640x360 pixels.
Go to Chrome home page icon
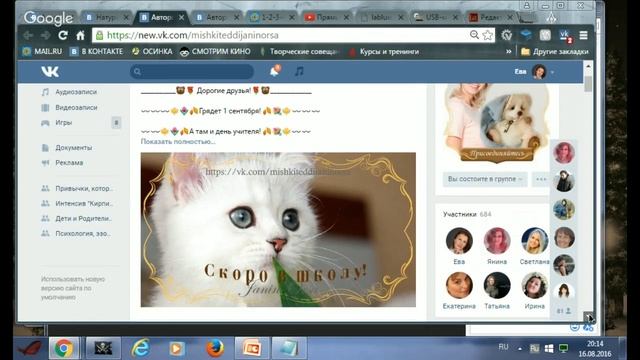tap(80, 36)
